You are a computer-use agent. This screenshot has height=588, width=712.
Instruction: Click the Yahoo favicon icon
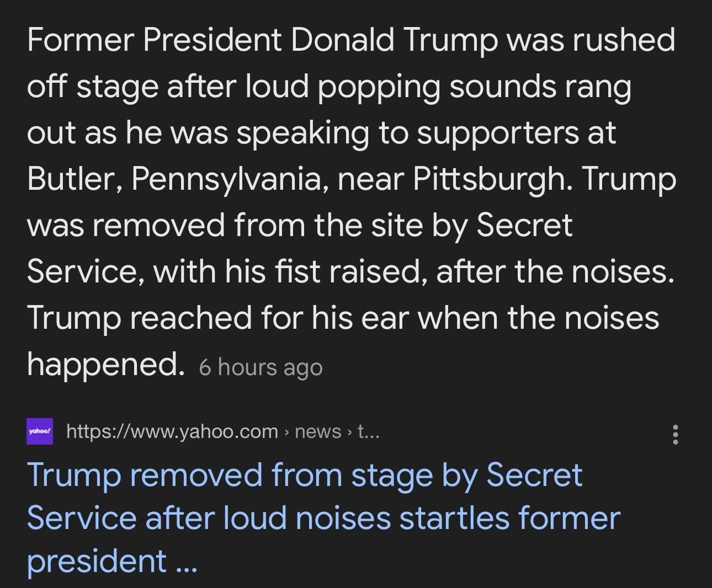click(x=40, y=431)
